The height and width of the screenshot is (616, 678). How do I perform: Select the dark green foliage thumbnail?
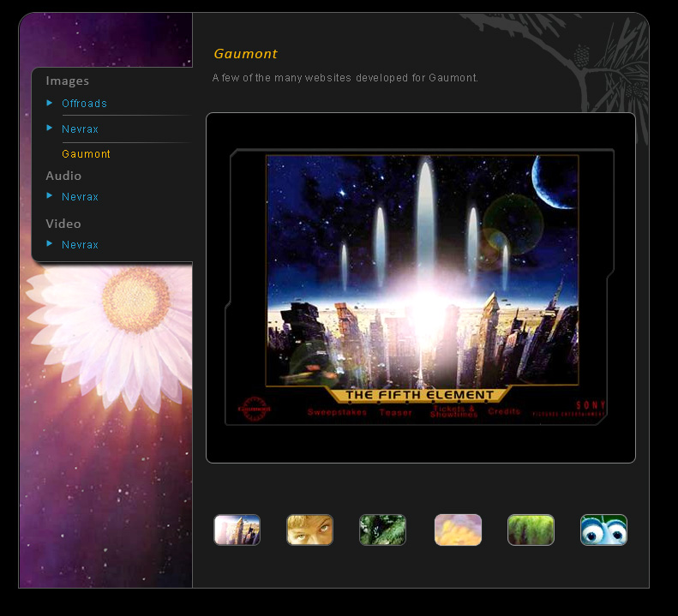point(382,529)
